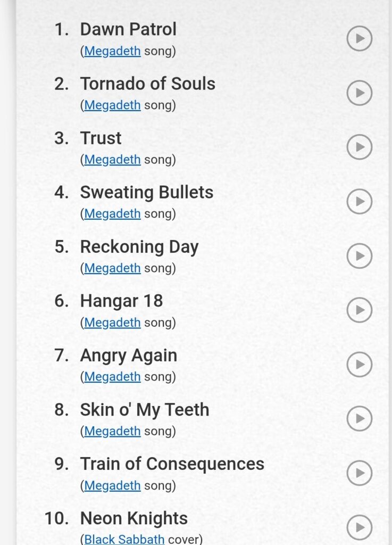Open Megadeth link under Train of Consequences
392x545 pixels.
tap(112, 485)
